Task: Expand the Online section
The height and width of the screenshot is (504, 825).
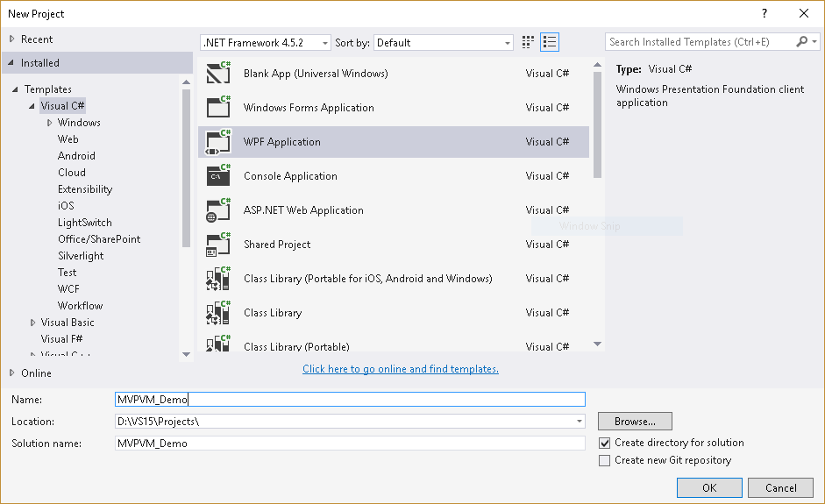Action: pyautogui.click(x=11, y=373)
